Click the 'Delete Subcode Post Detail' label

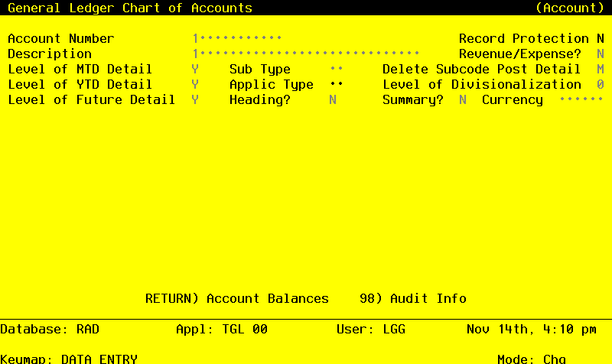click(482, 69)
